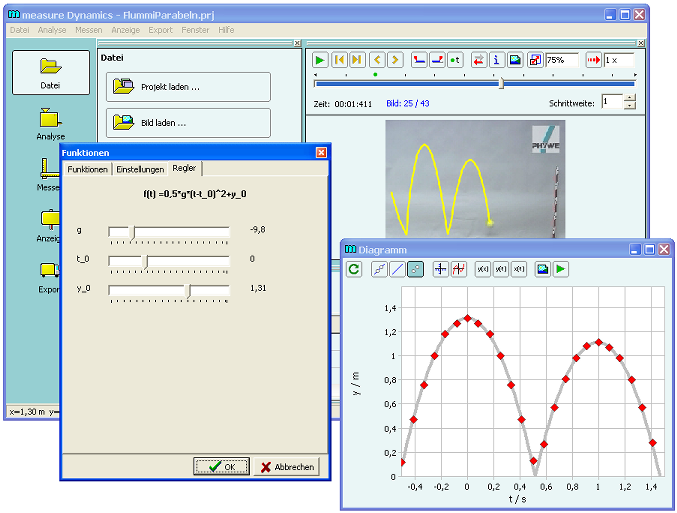677x513 pixels.
Task: Open the Fenster menu
Action: click(x=195, y=30)
